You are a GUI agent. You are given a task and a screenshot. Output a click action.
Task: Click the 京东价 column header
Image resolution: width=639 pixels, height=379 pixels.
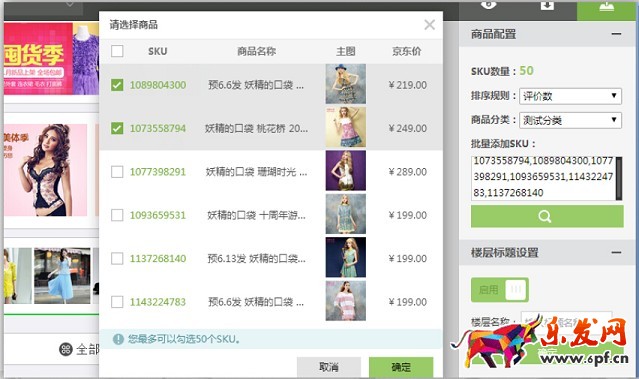407,51
